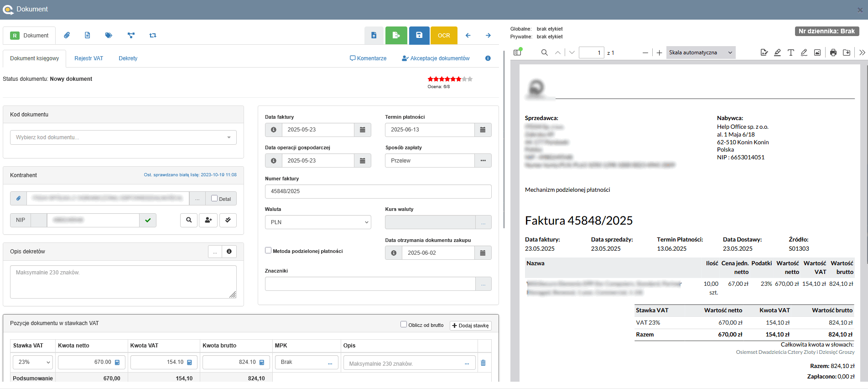
Task: Switch to Rejestr VAT tab
Action: [89, 58]
